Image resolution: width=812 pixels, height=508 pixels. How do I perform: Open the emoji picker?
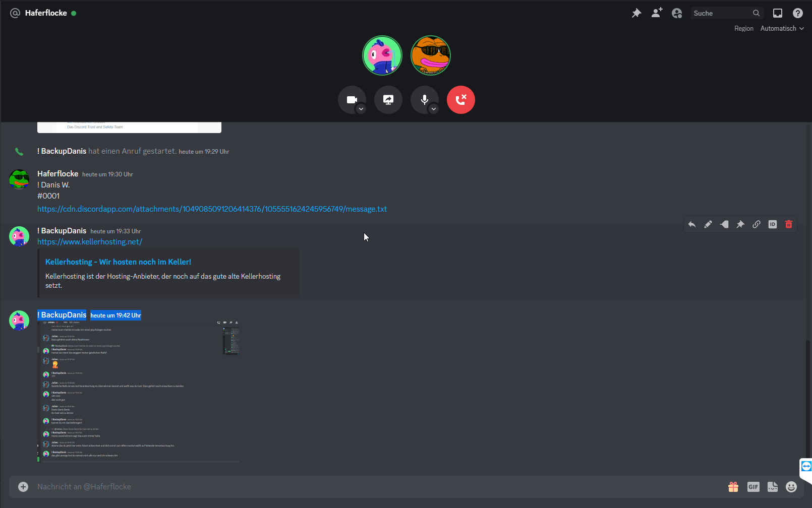(791, 487)
